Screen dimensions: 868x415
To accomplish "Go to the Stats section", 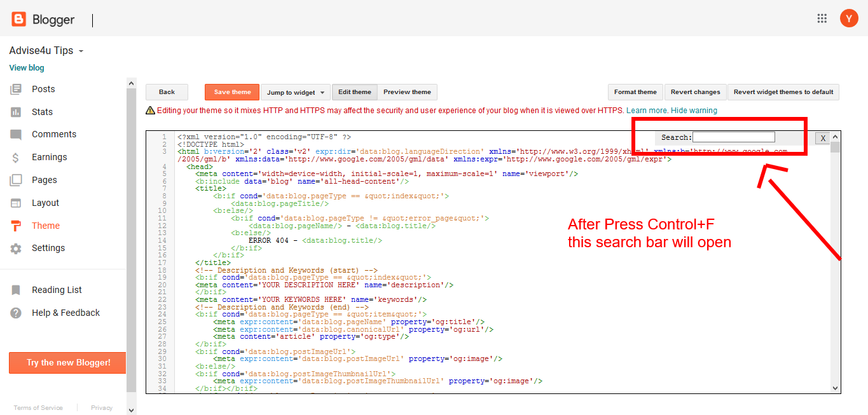I will pos(42,112).
